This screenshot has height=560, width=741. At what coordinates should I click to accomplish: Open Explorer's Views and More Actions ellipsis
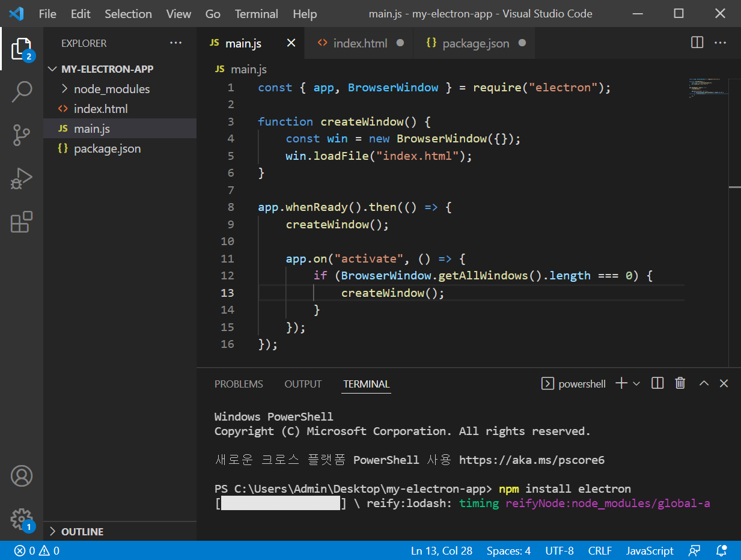point(175,43)
